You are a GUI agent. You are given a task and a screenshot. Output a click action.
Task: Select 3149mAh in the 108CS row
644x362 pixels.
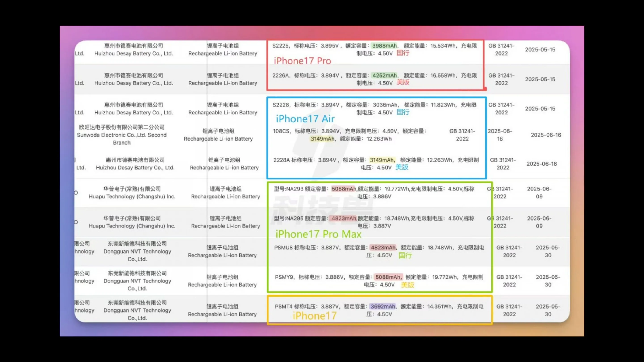point(322,139)
